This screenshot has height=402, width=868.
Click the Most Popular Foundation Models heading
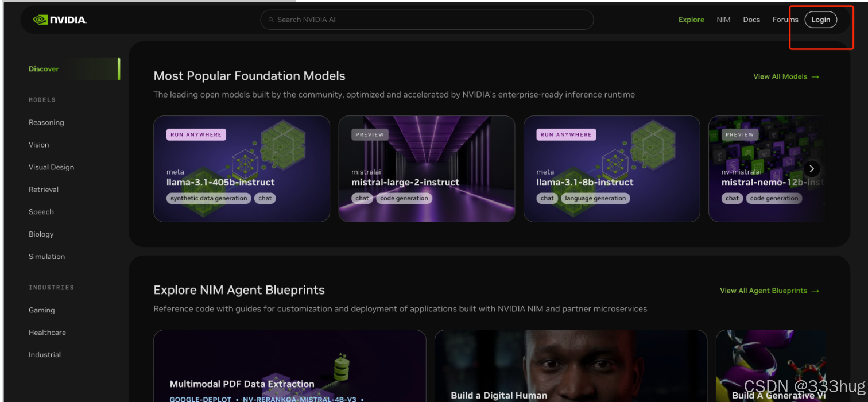tap(250, 76)
